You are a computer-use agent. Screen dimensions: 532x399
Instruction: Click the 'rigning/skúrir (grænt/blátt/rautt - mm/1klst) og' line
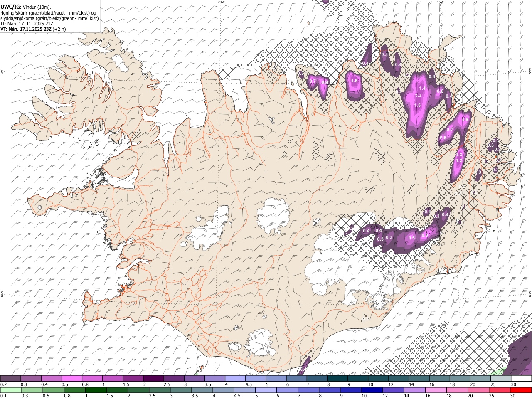click(48, 12)
